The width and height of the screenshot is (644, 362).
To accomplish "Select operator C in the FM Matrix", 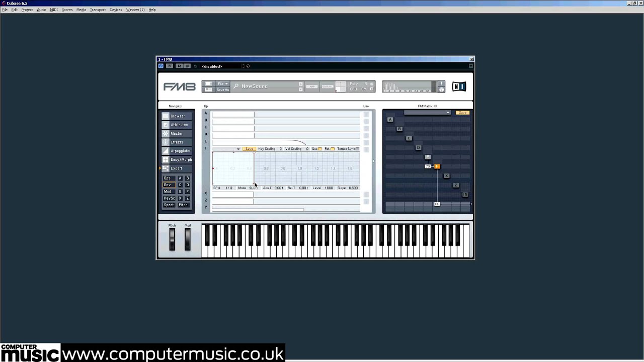I will pos(409,138).
